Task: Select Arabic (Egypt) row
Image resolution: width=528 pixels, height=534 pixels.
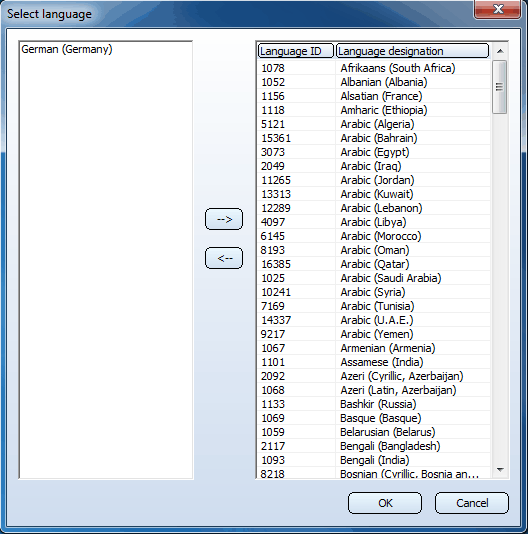Action: coord(374,152)
